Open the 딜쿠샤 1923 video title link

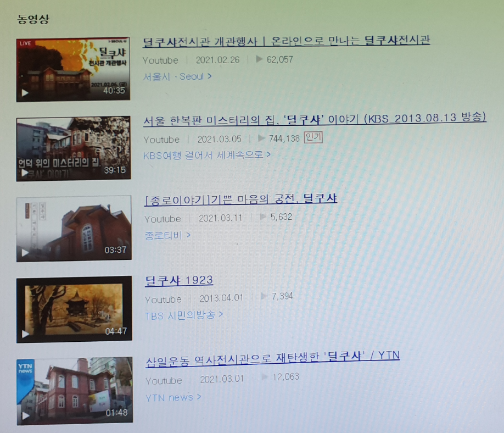(x=179, y=281)
